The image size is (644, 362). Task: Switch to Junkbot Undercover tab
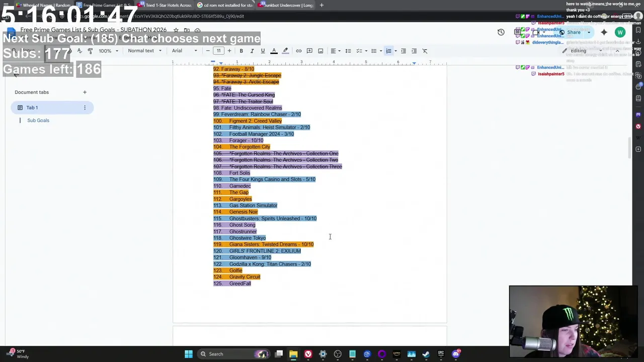pos(285,5)
